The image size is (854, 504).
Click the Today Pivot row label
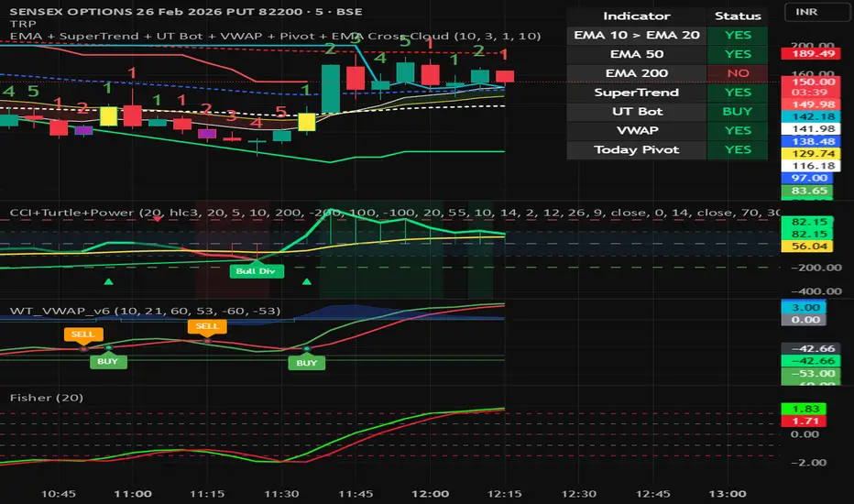coord(637,149)
